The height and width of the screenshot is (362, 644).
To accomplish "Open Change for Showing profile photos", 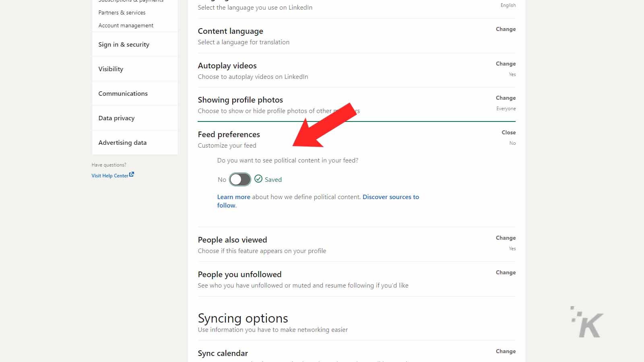I will click(x=506, y=98).
